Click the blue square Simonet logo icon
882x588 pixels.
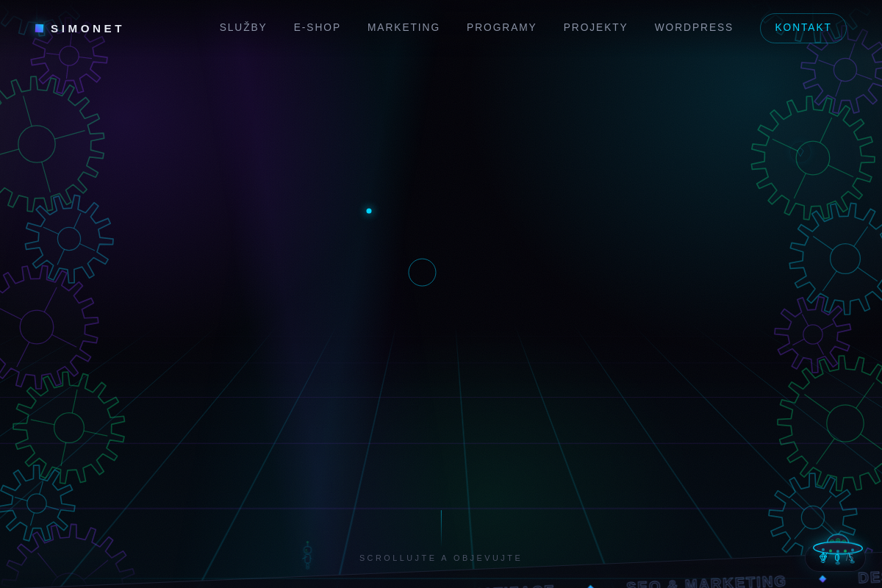(40, 28)
